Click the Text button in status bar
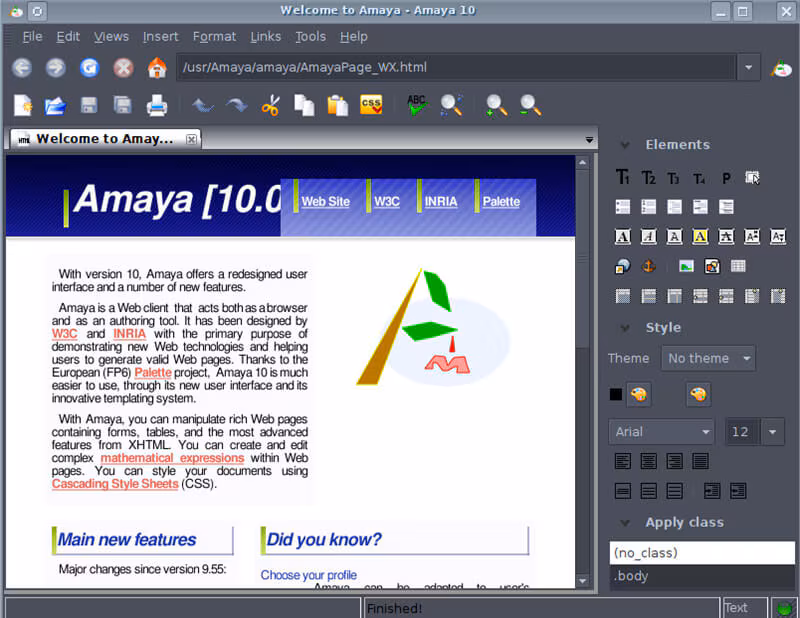800x618 pixels. pyautogui.click(x=745, y=608)
